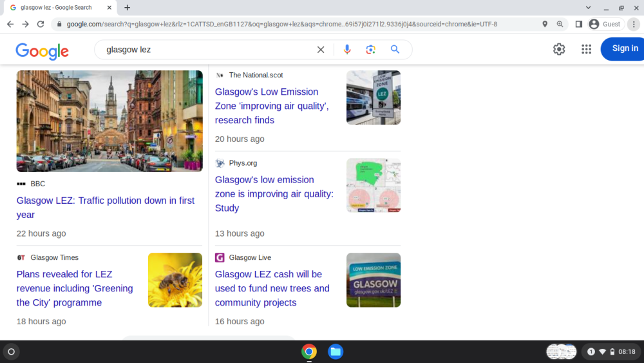This screenshot has width=644, height=363.
Task: Click the 16 hours ago timestamp
Action: pyautogui.click(x=240, y=322)
